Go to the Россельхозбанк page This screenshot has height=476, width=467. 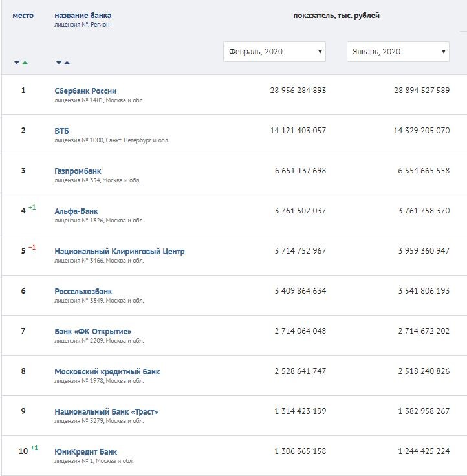tap(83, 292)
